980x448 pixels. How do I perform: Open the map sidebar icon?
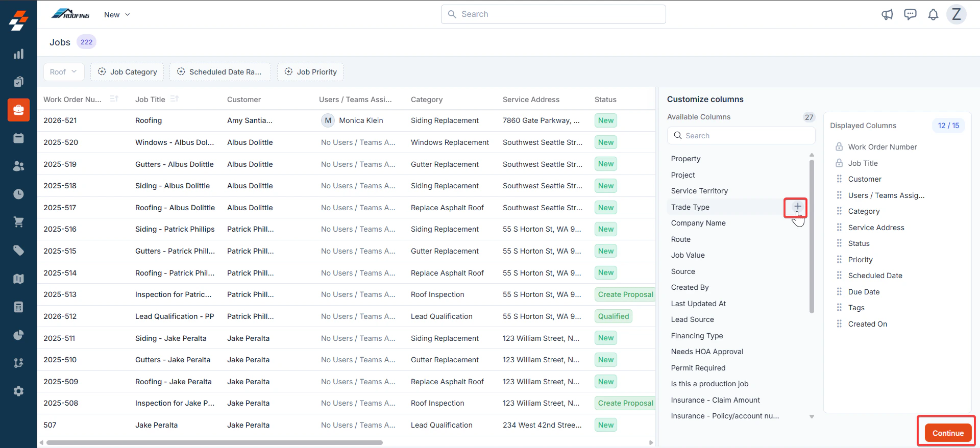pos(18,279)
